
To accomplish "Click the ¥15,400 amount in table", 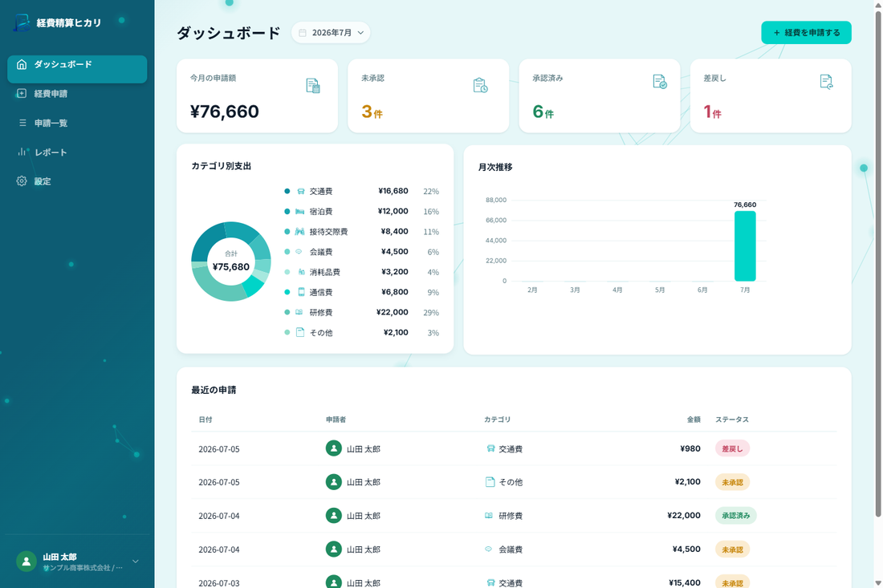I will 684,583.
